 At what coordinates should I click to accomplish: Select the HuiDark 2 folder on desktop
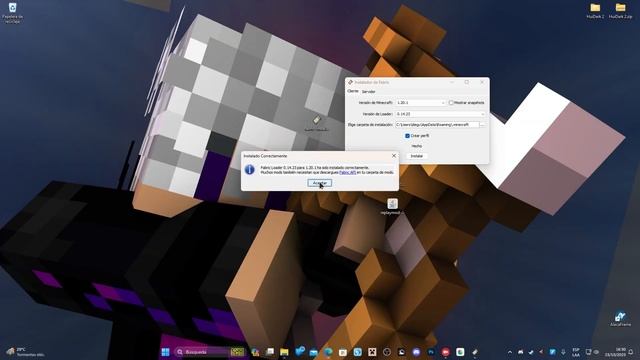click(595, 11)
